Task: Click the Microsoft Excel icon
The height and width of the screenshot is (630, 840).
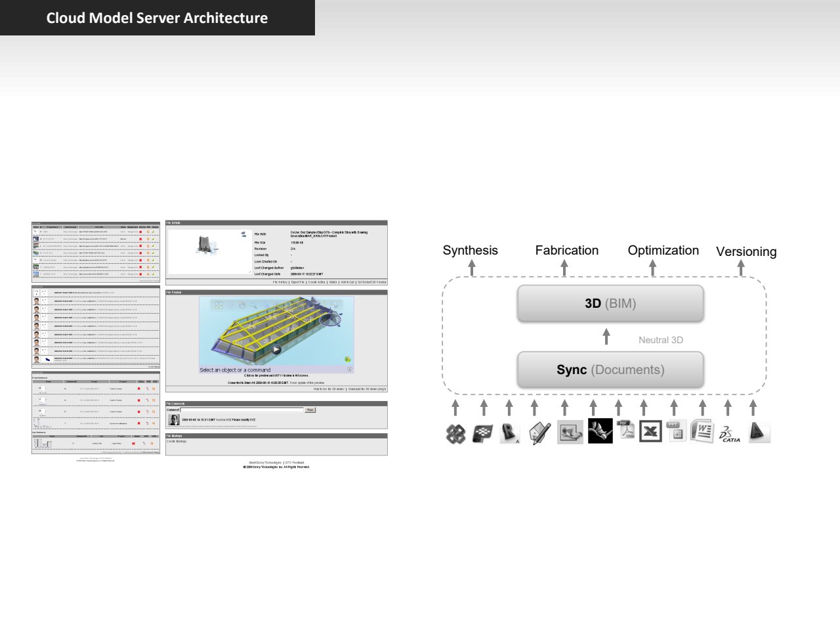Action: tap(650, 431)
